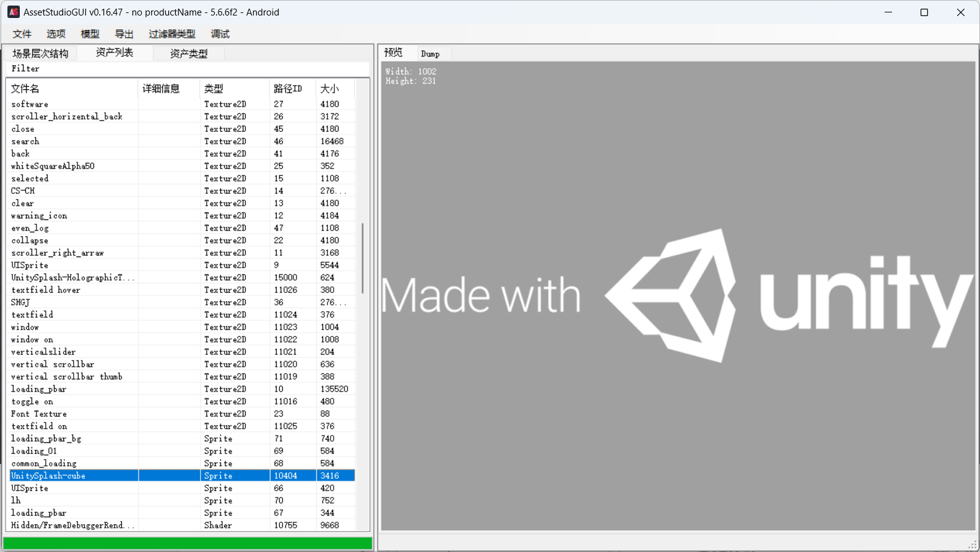The width and height of the screenshot is (980, 552).
Task: Open the 调试 menu
Action: coord(220,34)
